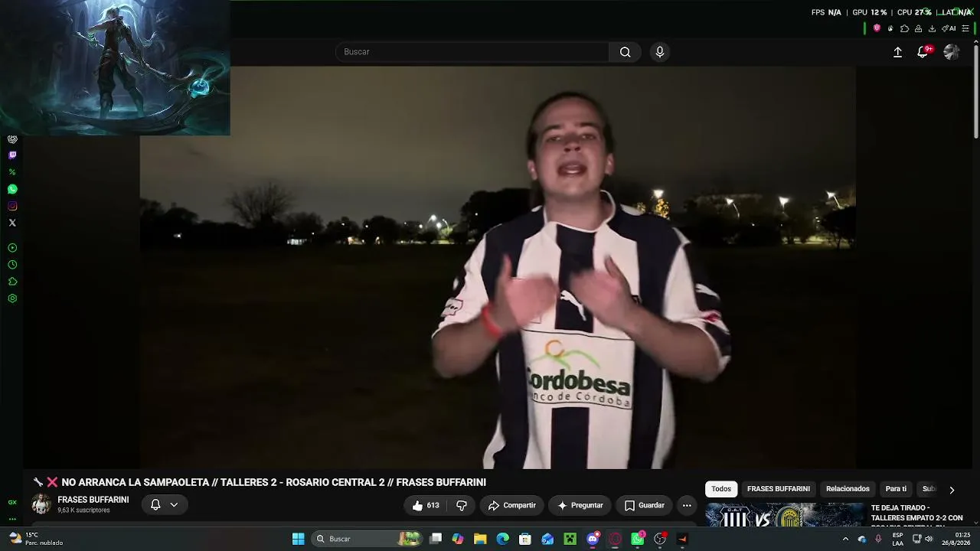Open the browser profile icon in toolbar
The image size is (980, 551).
point(918,28)
